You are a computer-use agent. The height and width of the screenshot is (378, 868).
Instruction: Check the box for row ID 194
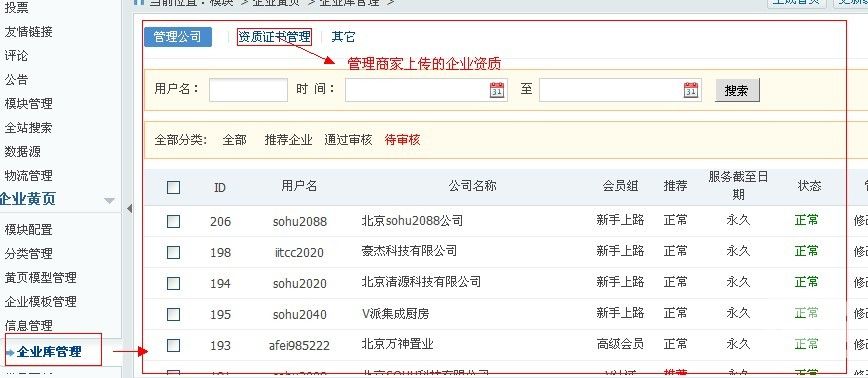pyautogui.click(x=173, y=283)
